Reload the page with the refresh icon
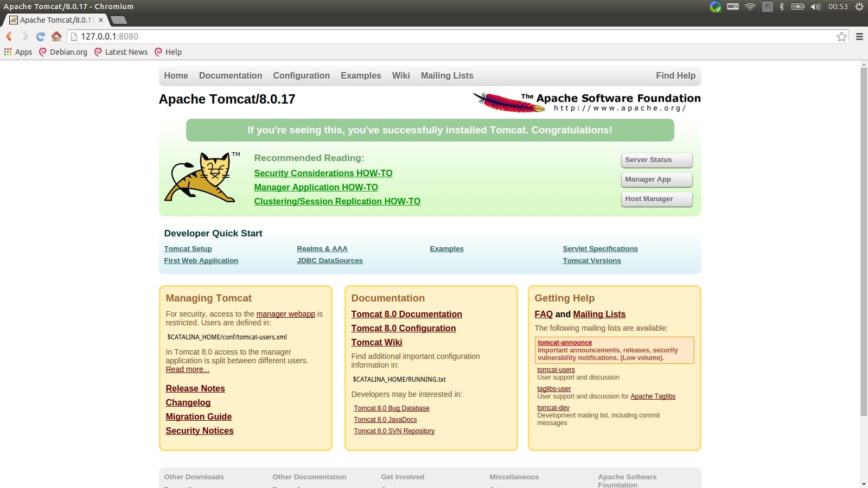Screen dimensions: 868x488 (x=40, y=36)
